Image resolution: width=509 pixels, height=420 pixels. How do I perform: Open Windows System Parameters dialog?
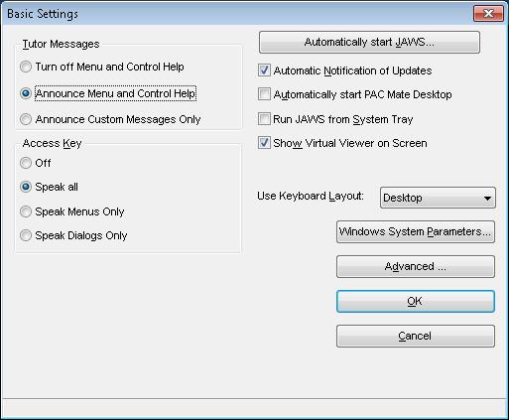point(416,231)
